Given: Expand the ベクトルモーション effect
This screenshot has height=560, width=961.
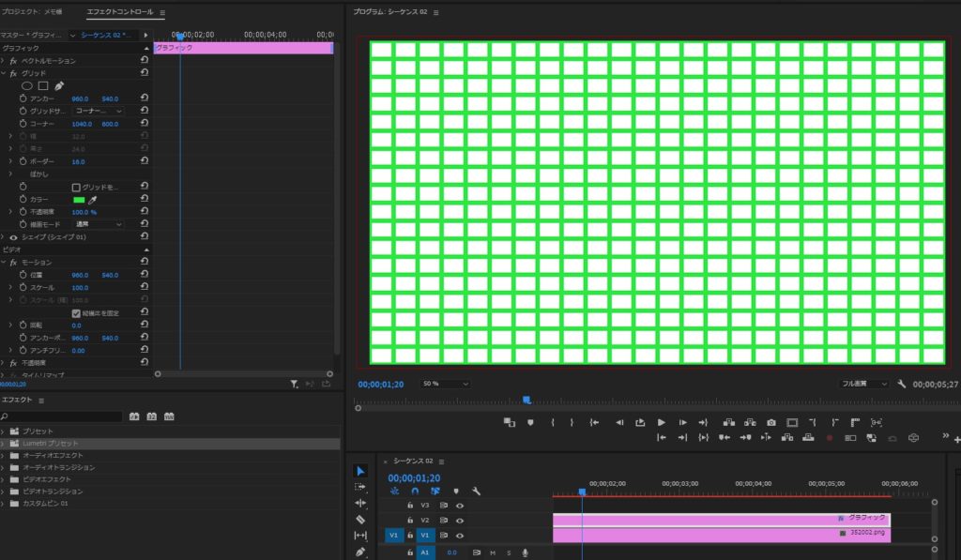Looking at the screenshot, I should pos(3,61).
